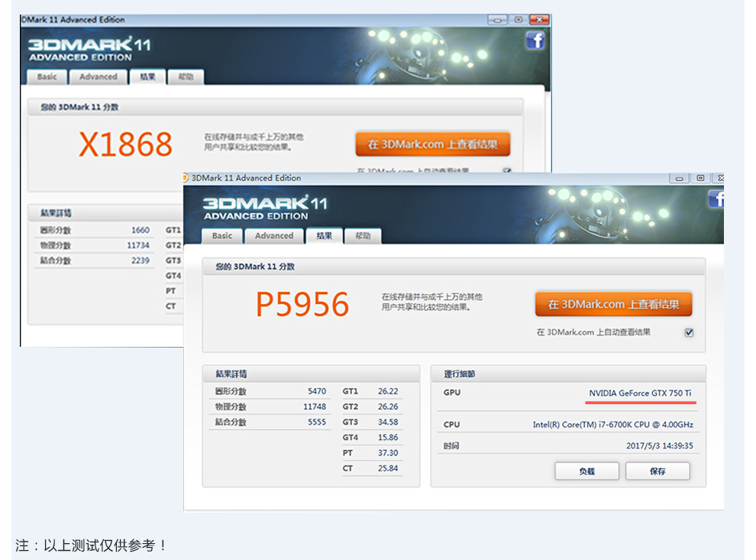
Task: Click the 您的 3DMark 11 分数 heading in the front window
Action: tap(255, 267)
